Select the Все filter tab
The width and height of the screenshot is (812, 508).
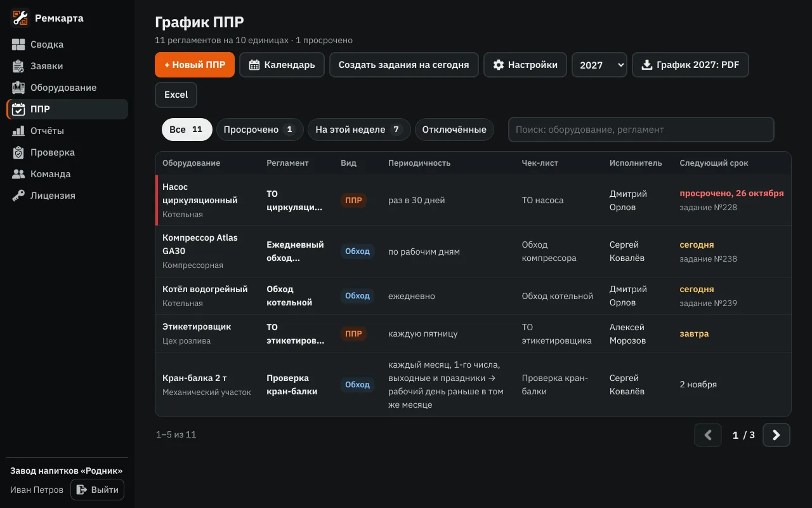point(187,130)
